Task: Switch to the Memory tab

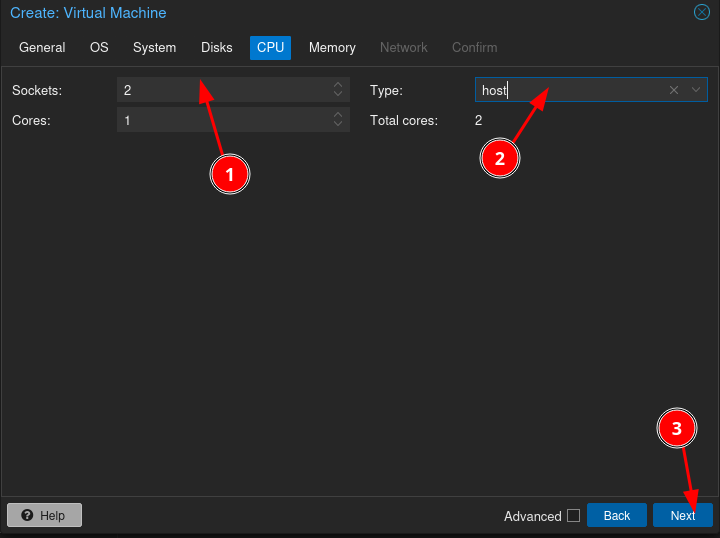Action: pyautogui.click(x=332, y=48)
